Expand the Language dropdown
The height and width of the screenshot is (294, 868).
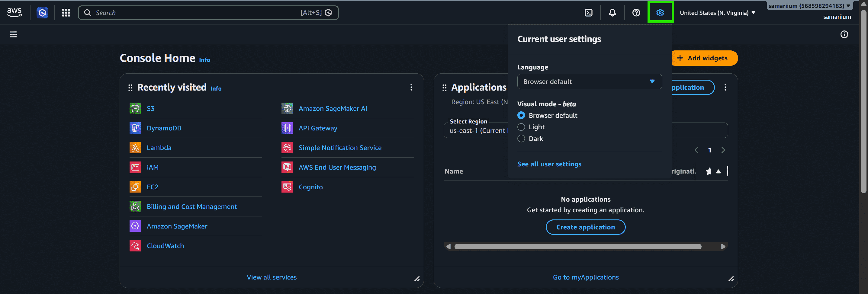[589, 81]
